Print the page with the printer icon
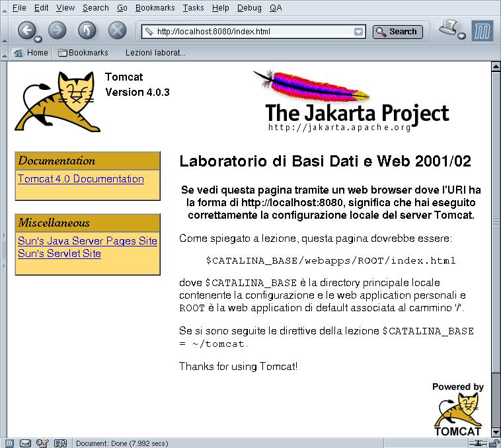Screen dimensions: 501x448 point(449,28)
